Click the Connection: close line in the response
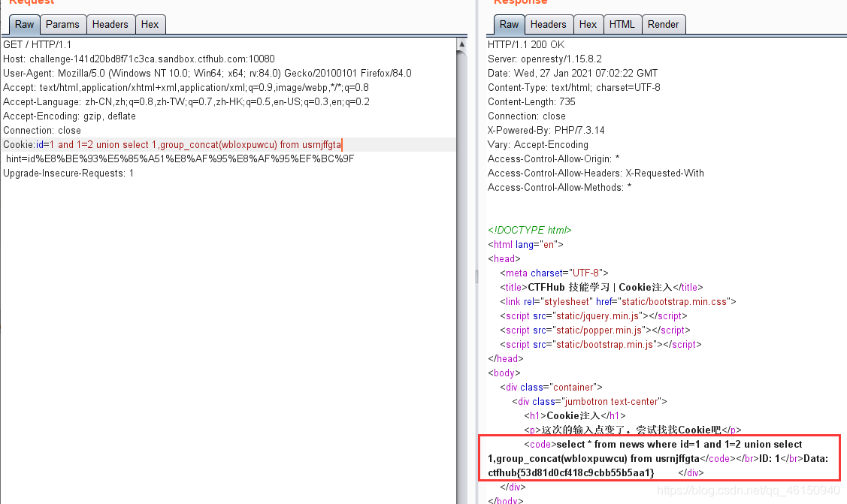The width and height of the screenshot is (847, 504). tap(527, 116)
